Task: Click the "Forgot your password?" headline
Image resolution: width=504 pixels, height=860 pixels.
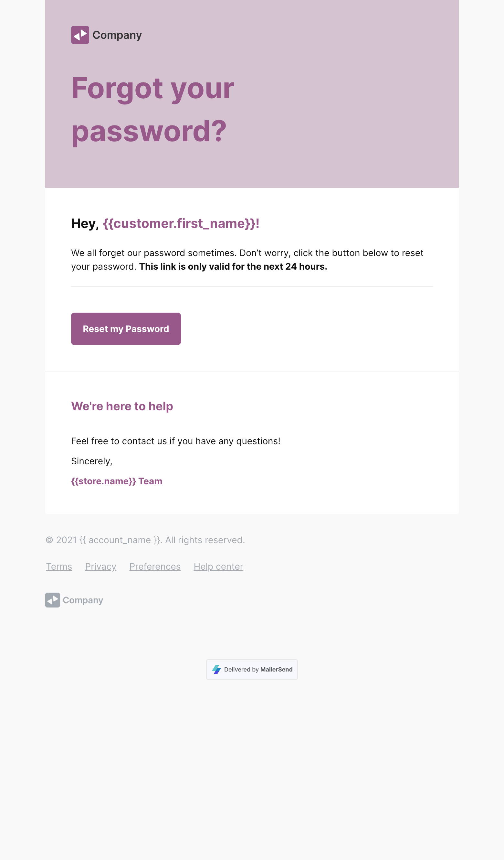Action: [x=152, y=109]
